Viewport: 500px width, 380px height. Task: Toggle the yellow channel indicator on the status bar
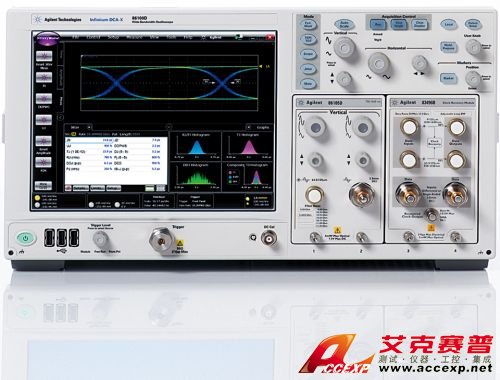(37, 198)
